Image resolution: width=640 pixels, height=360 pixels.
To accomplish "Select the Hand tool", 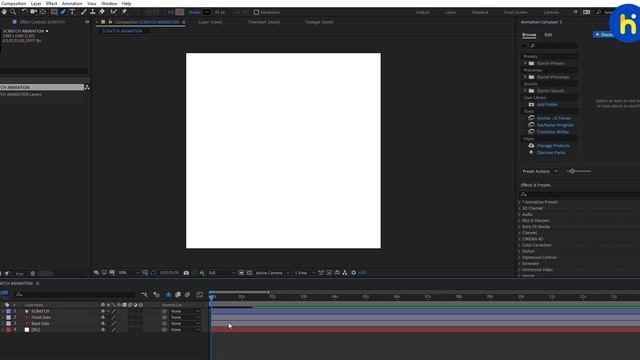I will tap(4, 12).
